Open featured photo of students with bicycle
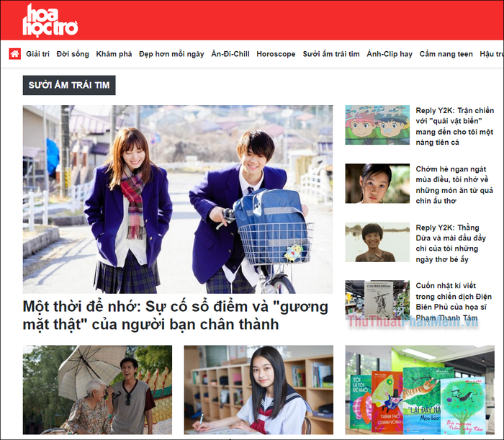Image resolution: width=504 pixels, height=440 pixels. (x=178, y=199)
